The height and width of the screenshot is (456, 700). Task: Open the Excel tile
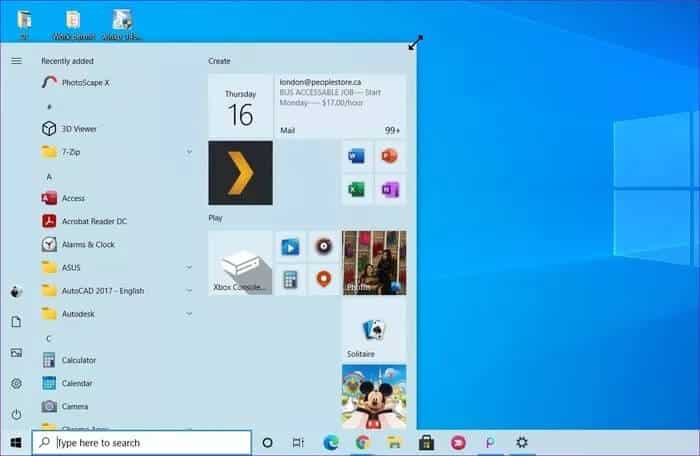[356, 190]
